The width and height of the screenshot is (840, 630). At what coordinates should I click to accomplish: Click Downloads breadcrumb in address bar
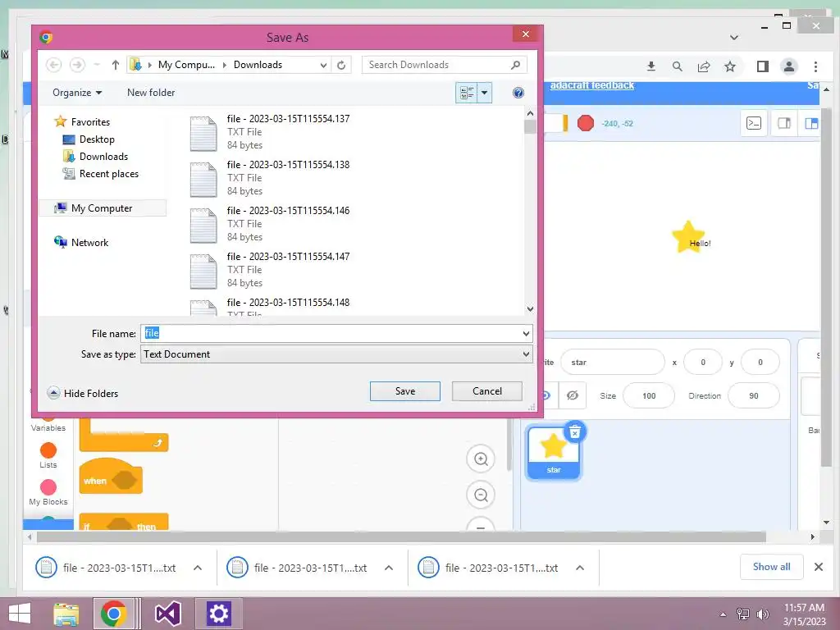pos(258,65)
